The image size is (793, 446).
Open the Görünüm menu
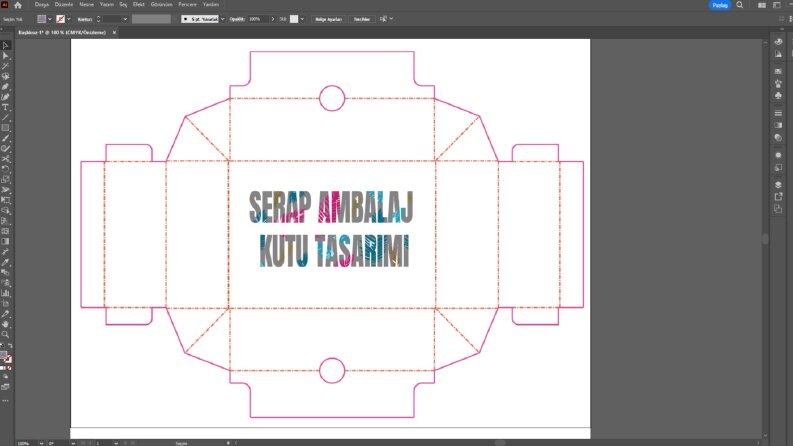[161, 5]
